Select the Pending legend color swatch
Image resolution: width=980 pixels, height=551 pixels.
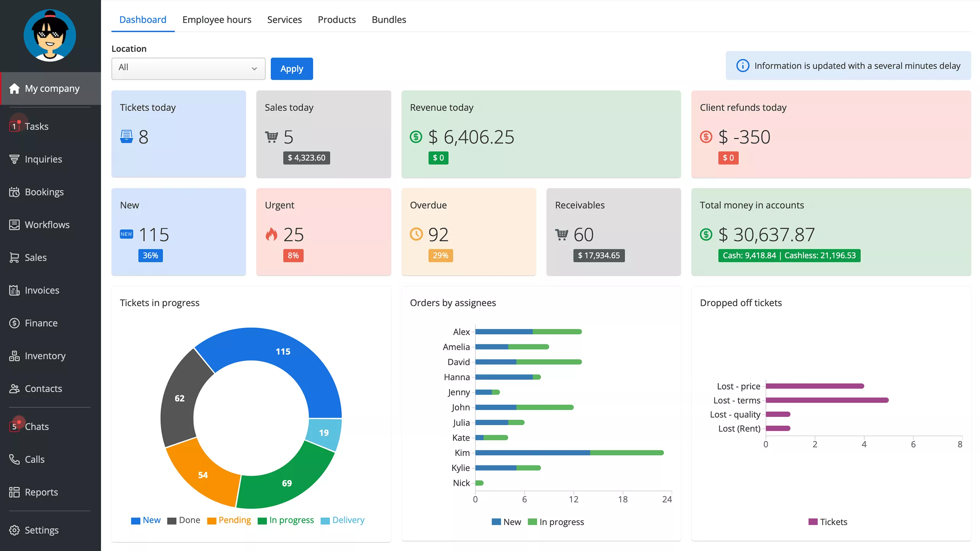211,520
